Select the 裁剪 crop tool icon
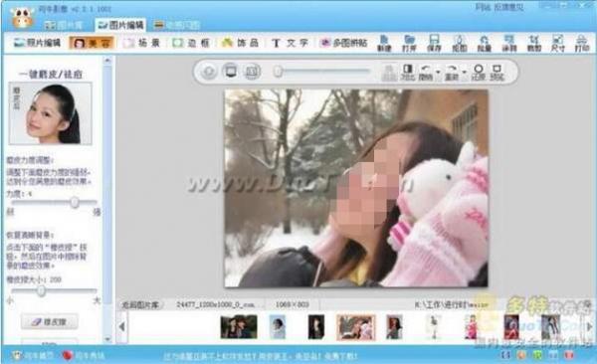 (x=533, y=43)
